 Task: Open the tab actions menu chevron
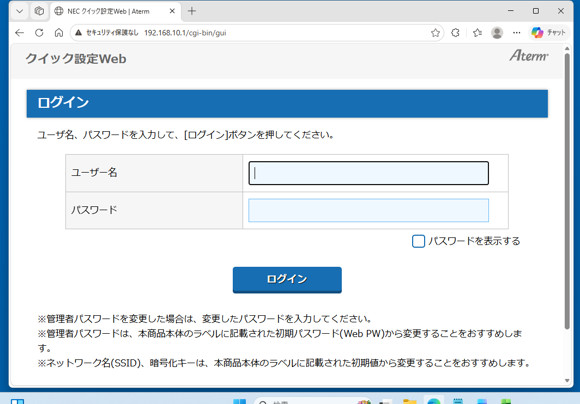20,11
